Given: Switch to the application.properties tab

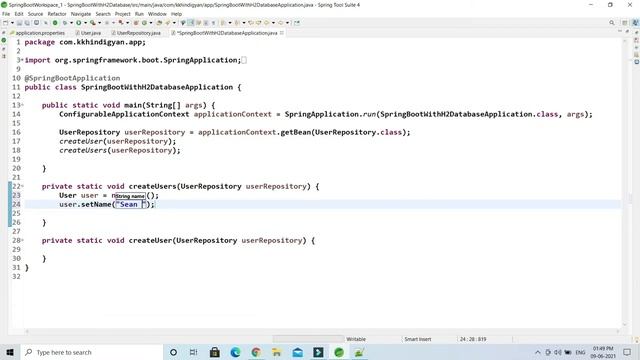Looking at the screenshot, I should (x=37, y=33).
